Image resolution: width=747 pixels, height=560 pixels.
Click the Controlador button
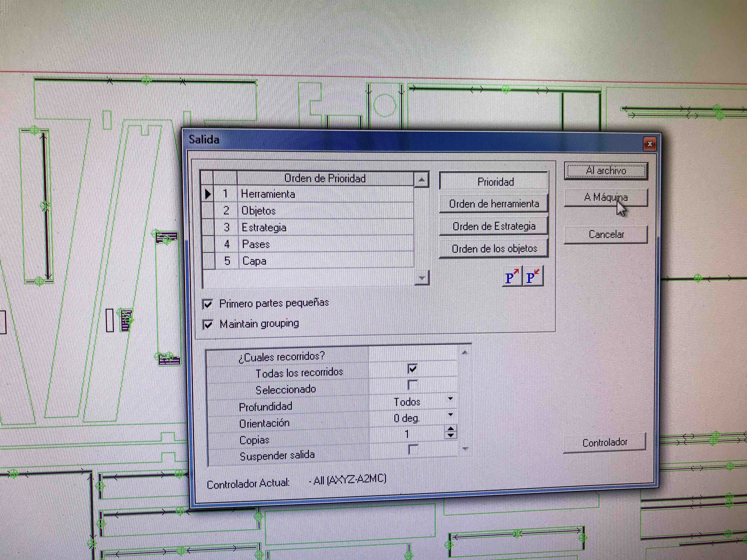(x=605, y=442)
